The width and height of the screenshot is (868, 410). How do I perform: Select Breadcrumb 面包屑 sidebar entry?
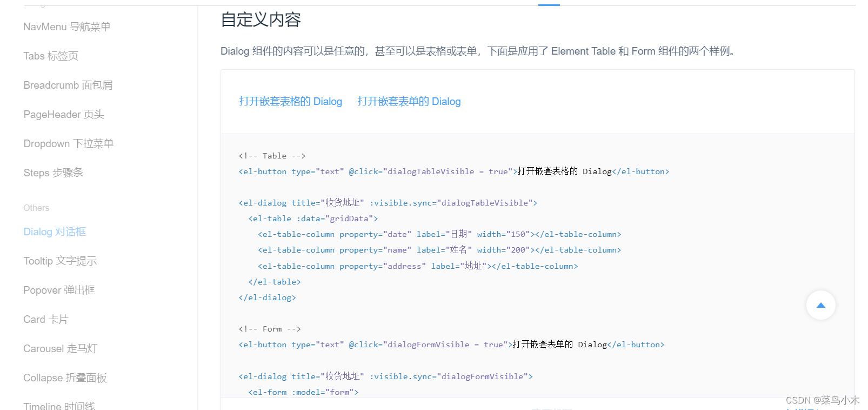[68, 85]
